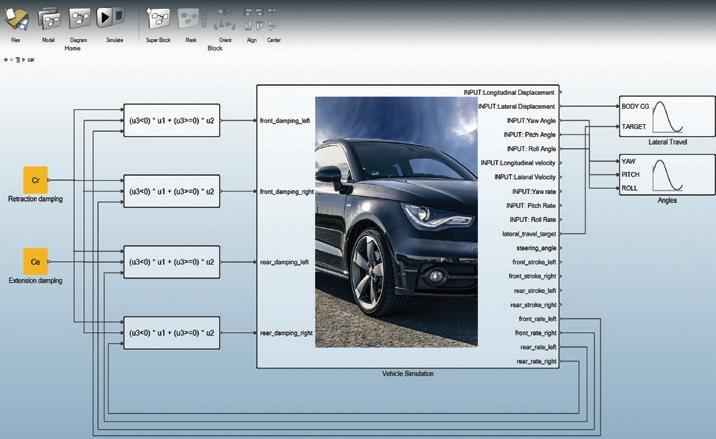Click the INPUT: Roll Angle output port
This screenshot has height=439, width=716.
pyautogui.click(x=532, y=149)
